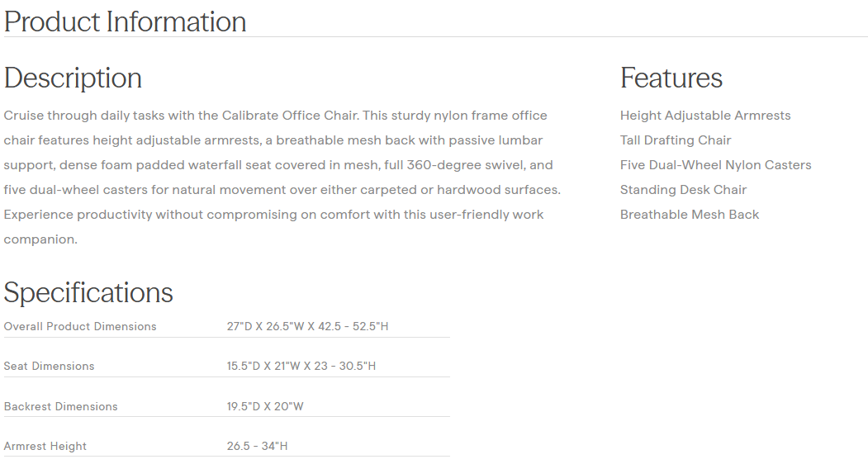Click the Tall Drafting Chair feature
The height and width of the screenshot is (464, 868).
675,140
